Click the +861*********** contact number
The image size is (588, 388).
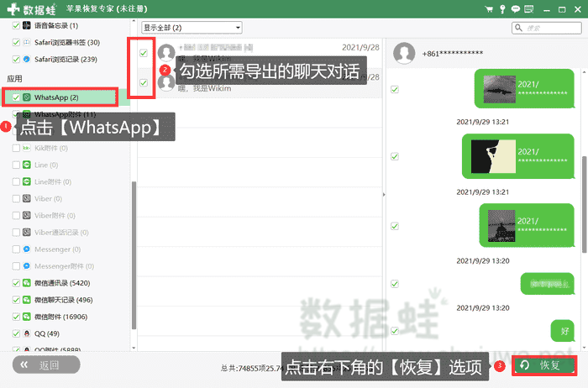pyautogui.click(x=452, y=53)
